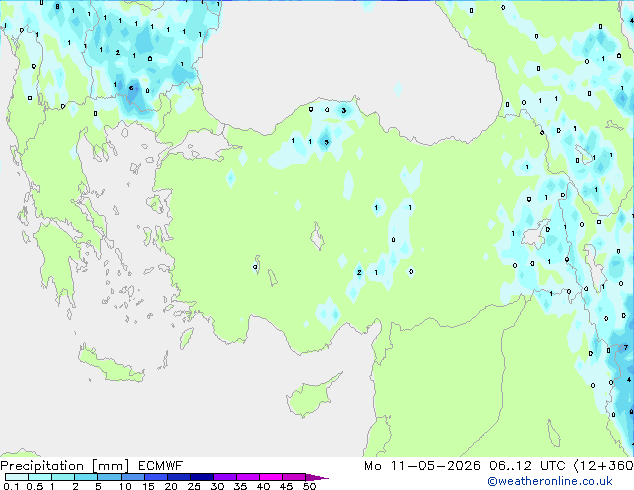Select the 25–30 mm dark blue swatch
Viewport: 634px width, 490px height.
[x=201, y=477]
